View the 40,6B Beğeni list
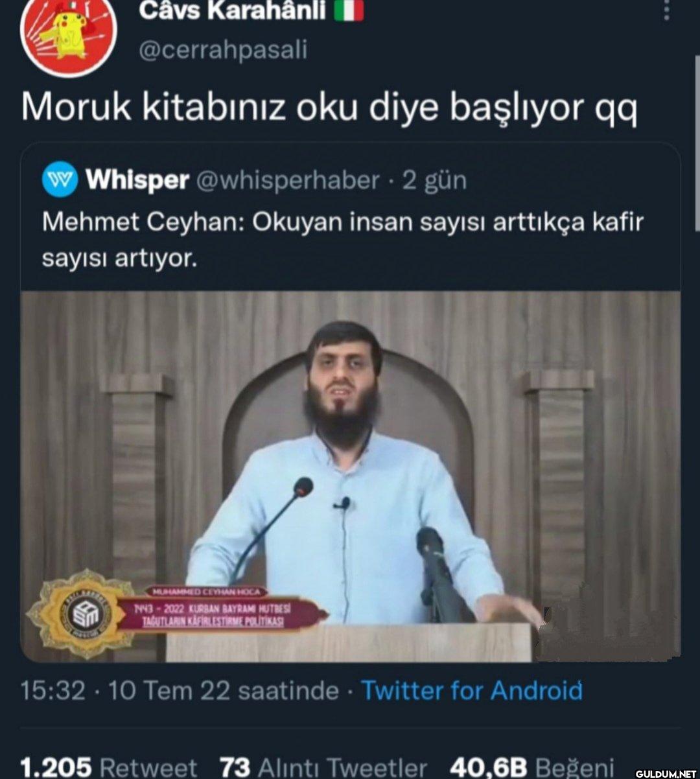The height and width of the screenshot is (779, 700). 531,767
